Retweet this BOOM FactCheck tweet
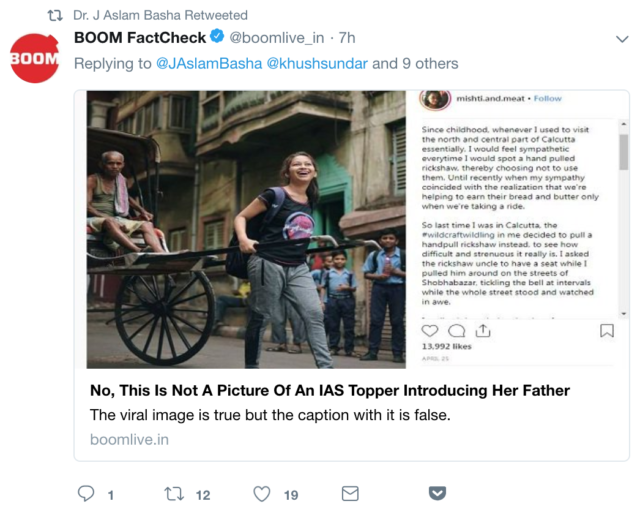The height and width of the screenshot is (512, 640). pyautogui.click(x=174, y=494)
